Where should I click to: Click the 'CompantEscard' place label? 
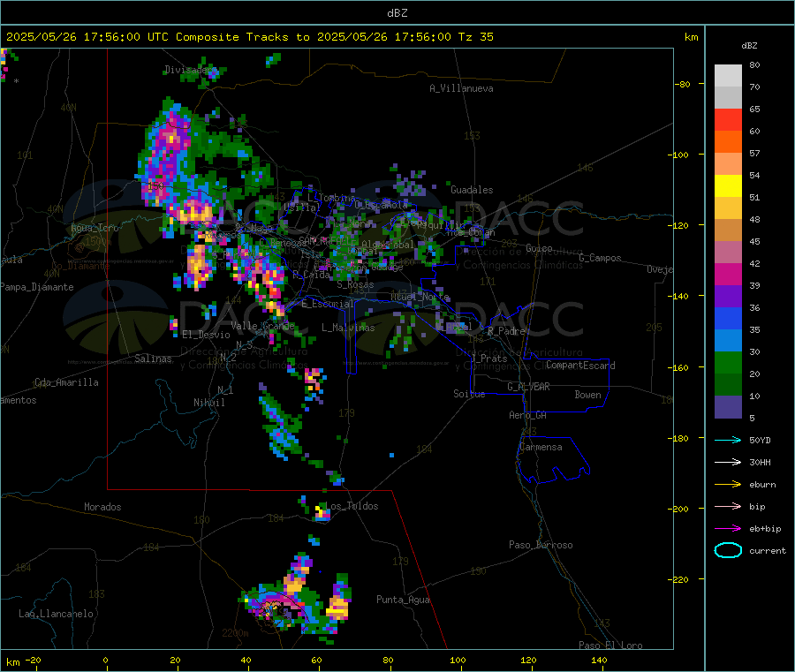coord(580,366)
